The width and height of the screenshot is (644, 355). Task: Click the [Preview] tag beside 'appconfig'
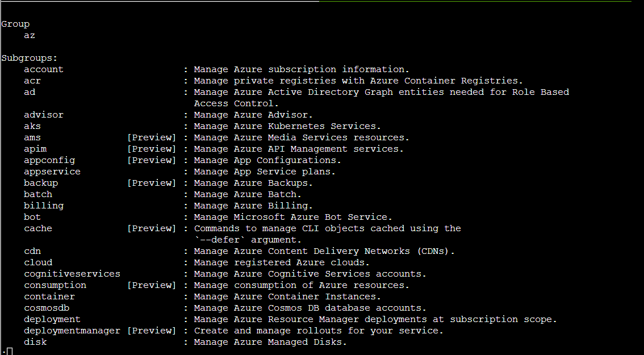coord(151,160)
